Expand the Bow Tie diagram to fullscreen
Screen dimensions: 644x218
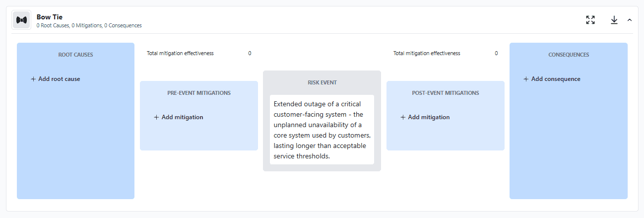(x=590, y=20)
